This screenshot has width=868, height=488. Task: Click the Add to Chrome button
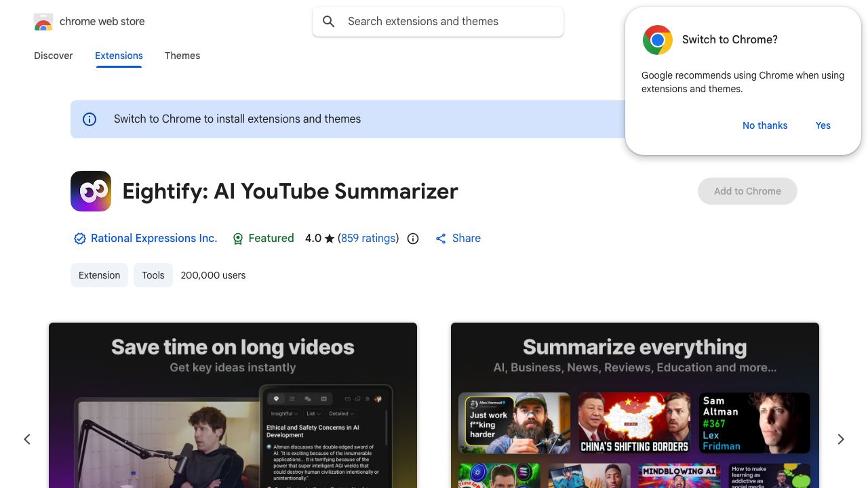pos(747,191)
